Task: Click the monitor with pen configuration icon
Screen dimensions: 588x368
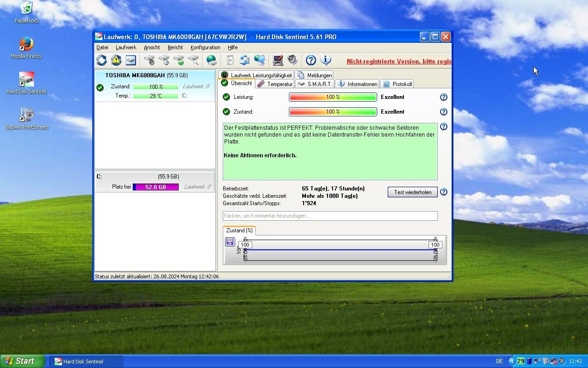Action: (278, 60)
